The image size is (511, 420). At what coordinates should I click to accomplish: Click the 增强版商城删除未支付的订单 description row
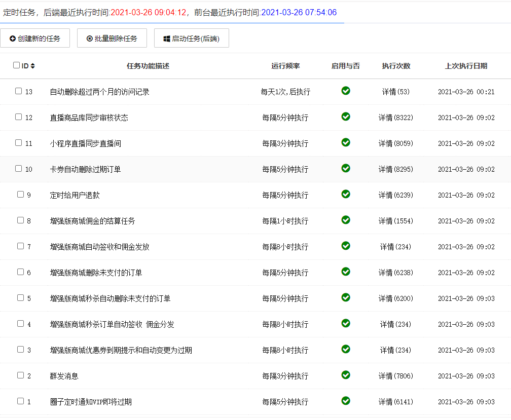pyautogui.click(x=96, y=273)
